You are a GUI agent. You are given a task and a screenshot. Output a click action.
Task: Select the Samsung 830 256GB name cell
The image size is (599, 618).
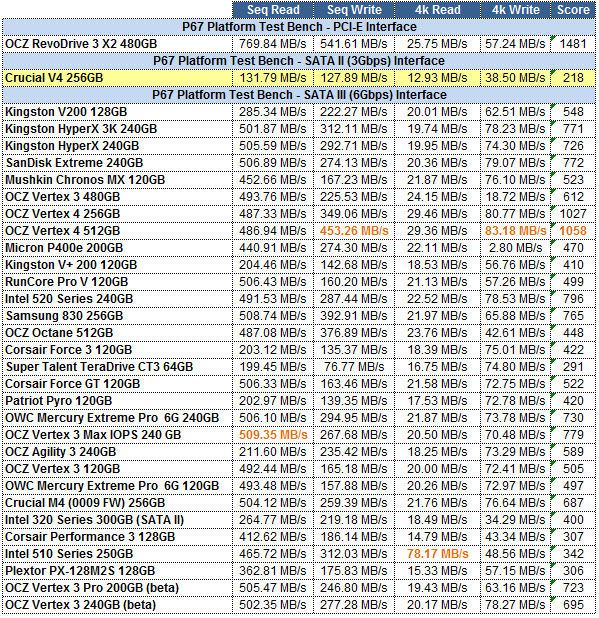point(117,316)
